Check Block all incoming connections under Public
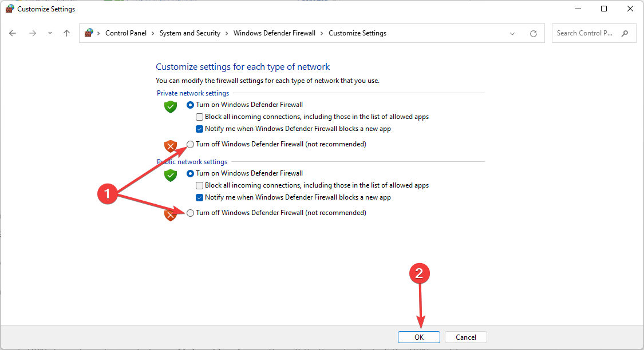 coord(199,185)
